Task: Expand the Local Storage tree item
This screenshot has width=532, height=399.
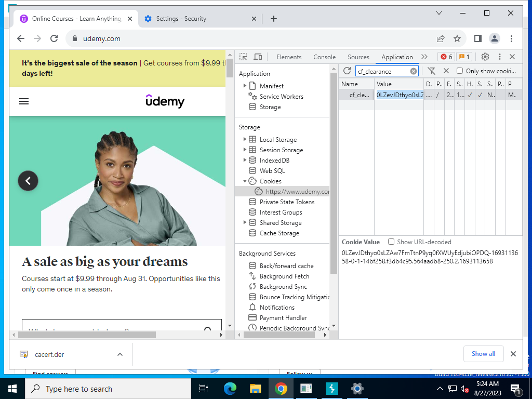Action: point(245,139)
